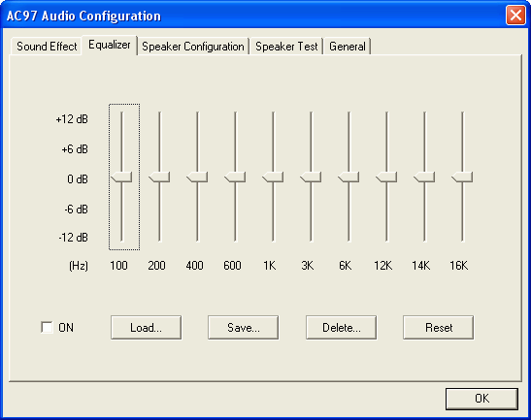Reset the equalizer settings
The image size is (531, 420).
coord(439,327)
